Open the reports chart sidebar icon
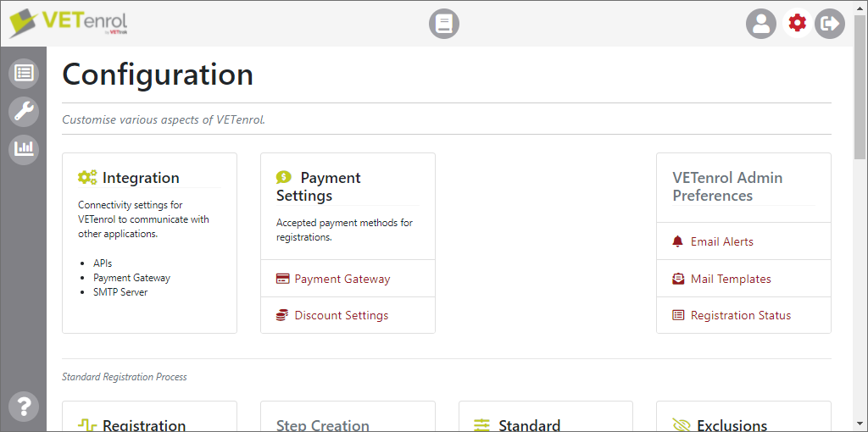 click(24, 149)
